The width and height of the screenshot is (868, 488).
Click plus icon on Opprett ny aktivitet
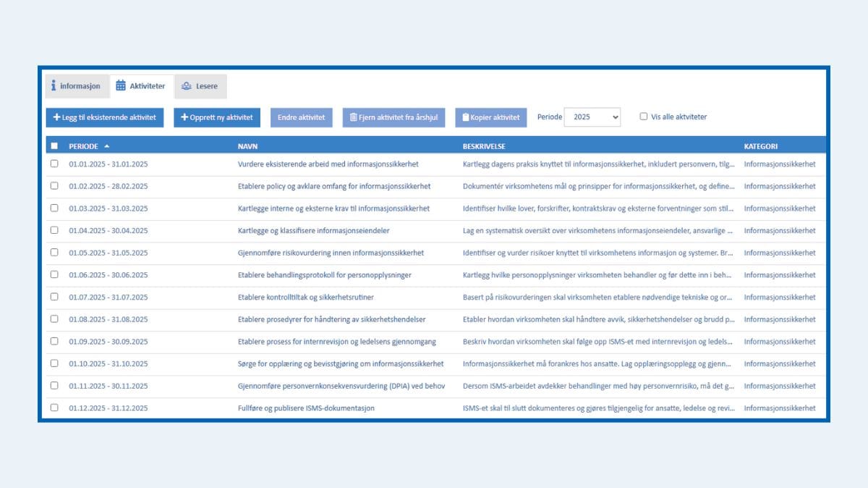click(184, 117)
